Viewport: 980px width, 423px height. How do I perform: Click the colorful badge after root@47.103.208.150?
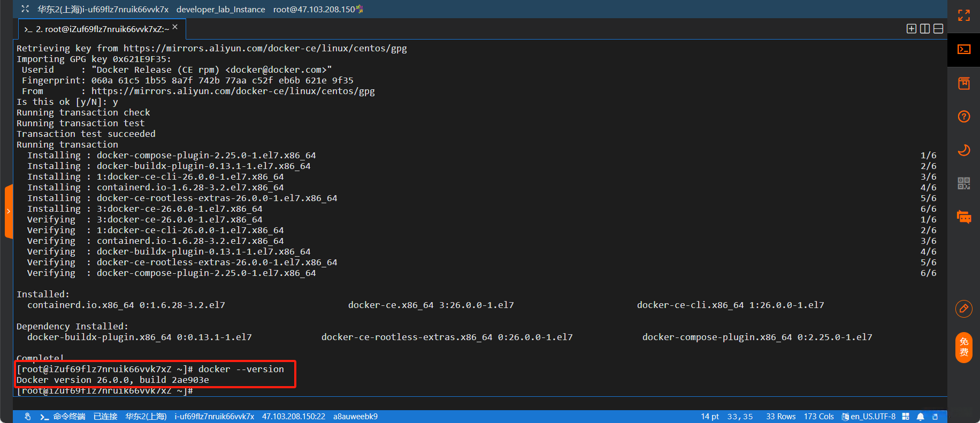(359, 9)
